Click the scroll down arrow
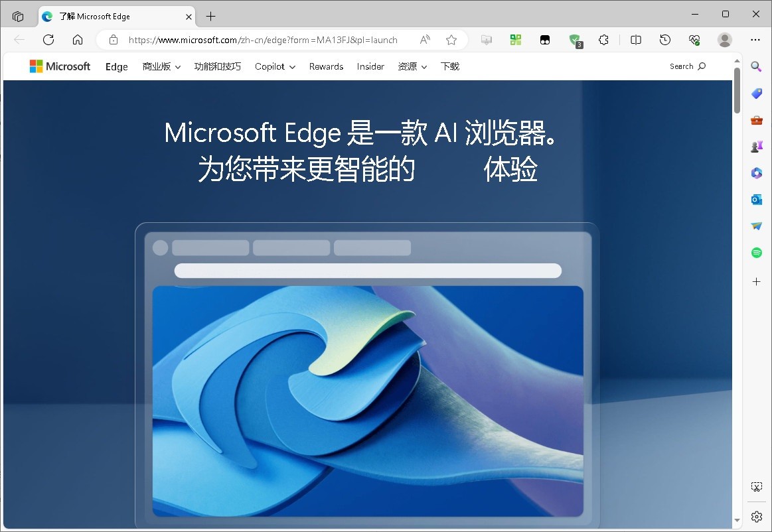The height and width of the screenshot is (532, 772). 737,519
